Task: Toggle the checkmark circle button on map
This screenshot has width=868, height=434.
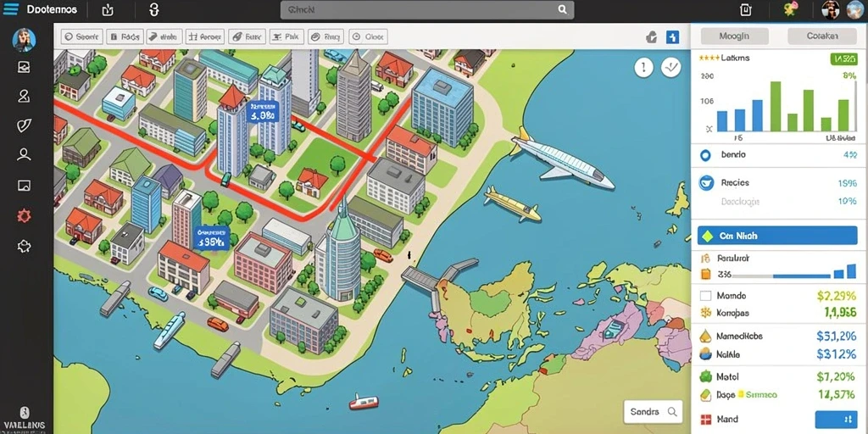Action: (x=671, y=68)
